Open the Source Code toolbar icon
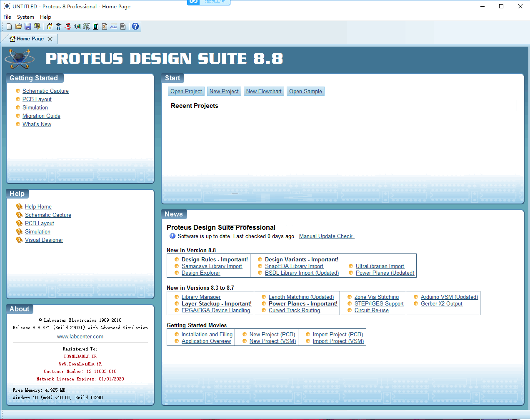Image resolution: width=530 pixels, height=420 pixels. (x=114, y=26)
